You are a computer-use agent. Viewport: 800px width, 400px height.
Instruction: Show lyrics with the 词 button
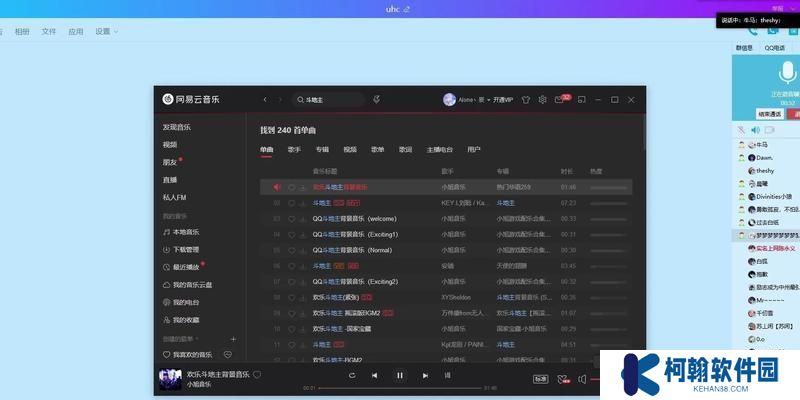(447, 376)
